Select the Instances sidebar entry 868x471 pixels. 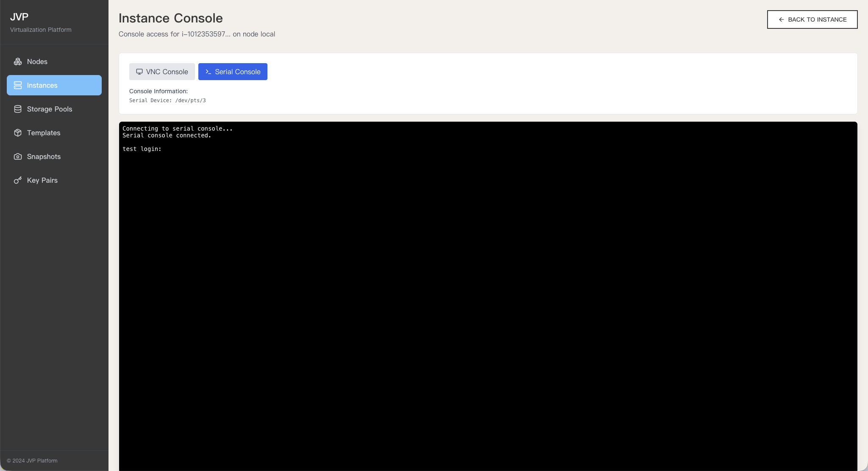point(42,85)
